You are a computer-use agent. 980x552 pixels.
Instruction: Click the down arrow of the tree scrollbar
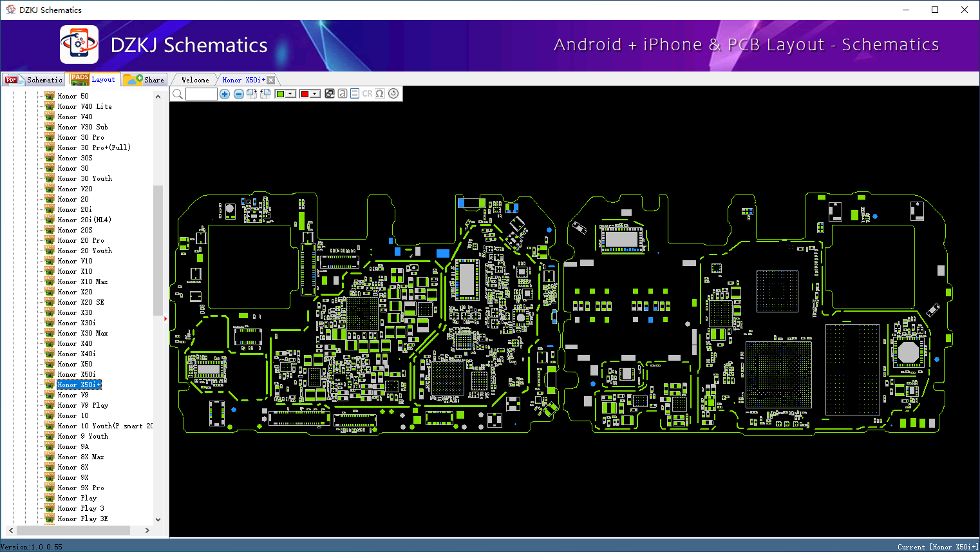coord(158,519)
